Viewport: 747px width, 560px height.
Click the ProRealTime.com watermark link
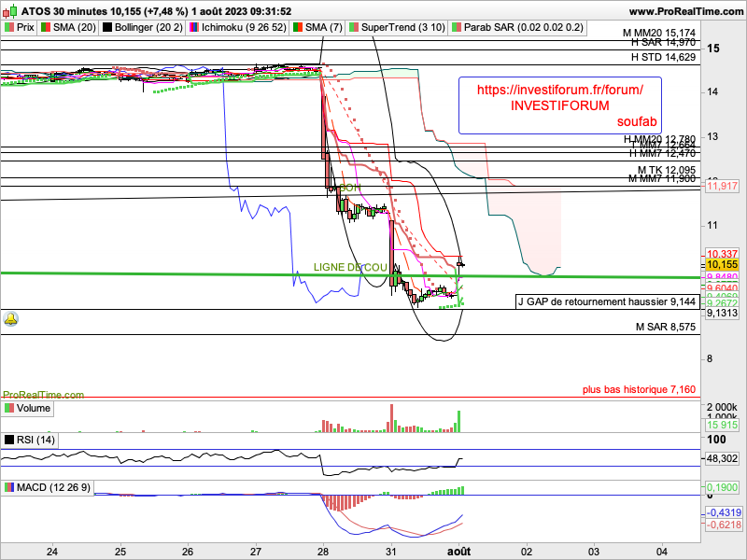pos(43,396)
